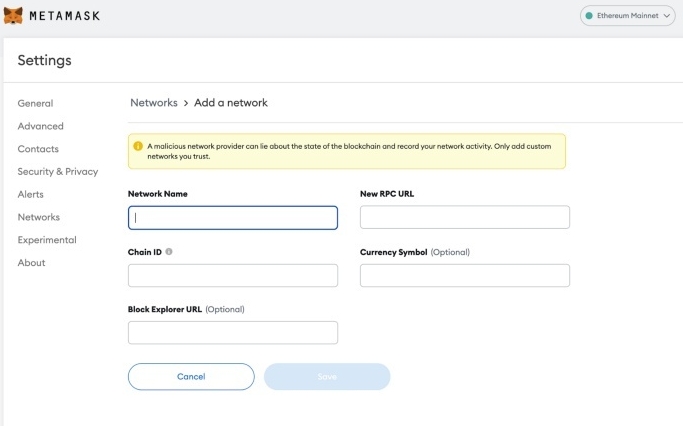
Task: Open Advanced settings section
Action: [40, 126]
